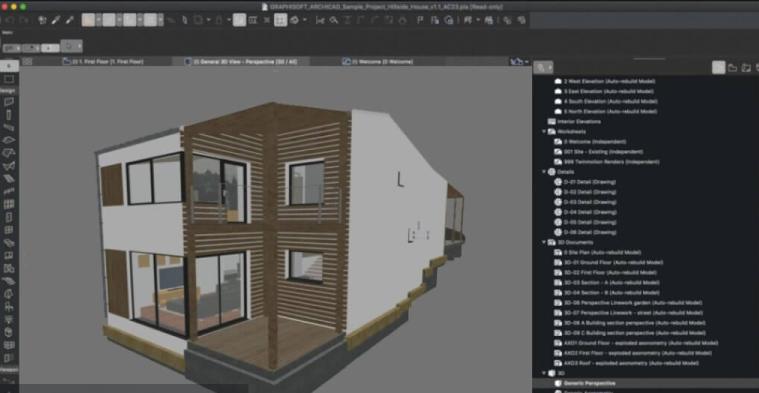Open the tab bar overflow dropdown arrow
Image resolution: width=759 pixels, height=393 pixels.
tap(527, 61)
